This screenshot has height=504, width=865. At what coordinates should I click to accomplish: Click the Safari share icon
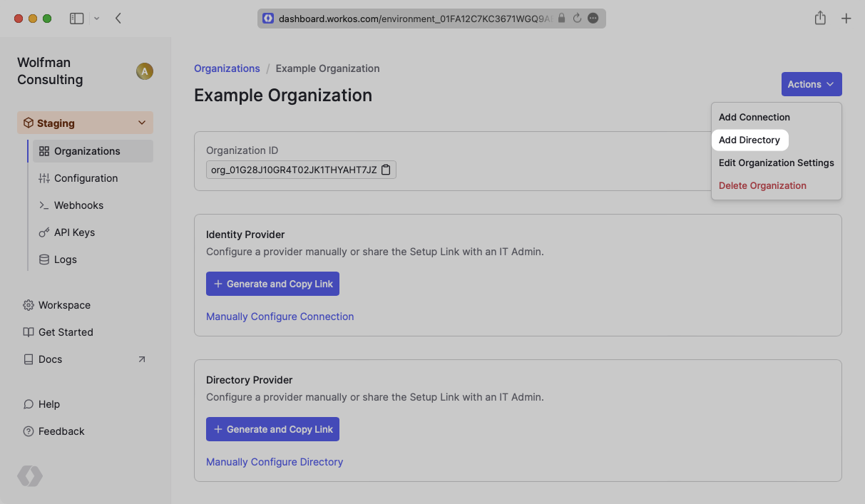[820, 19]
